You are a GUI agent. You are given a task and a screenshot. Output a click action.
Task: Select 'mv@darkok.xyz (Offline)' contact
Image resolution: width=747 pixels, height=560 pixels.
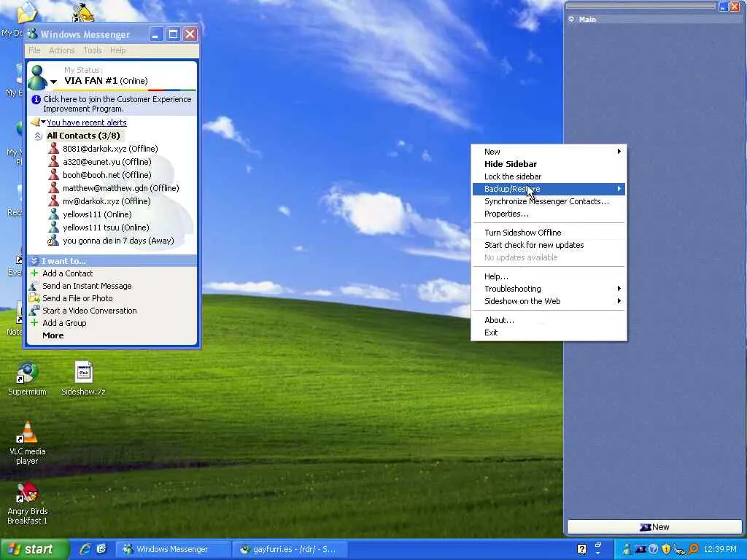[107, 201]
